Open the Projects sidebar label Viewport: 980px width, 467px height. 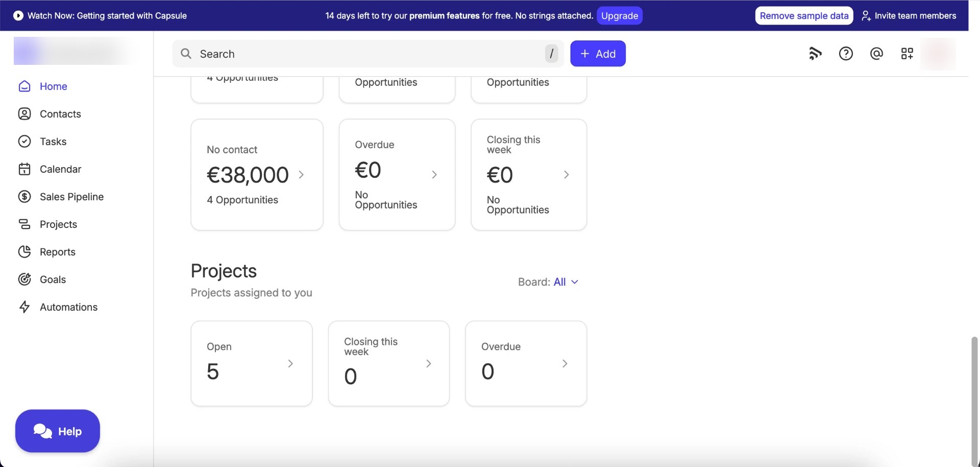coord(58,224)
